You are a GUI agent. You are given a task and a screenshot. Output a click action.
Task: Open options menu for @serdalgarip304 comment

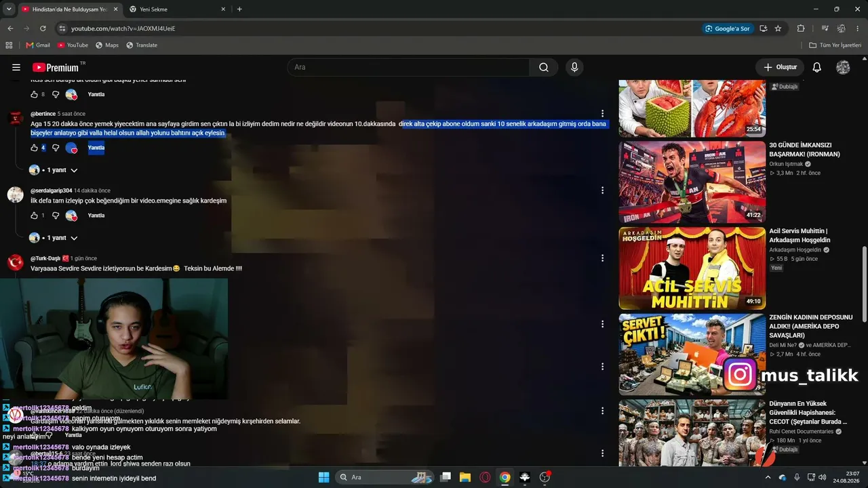[602, 190]
